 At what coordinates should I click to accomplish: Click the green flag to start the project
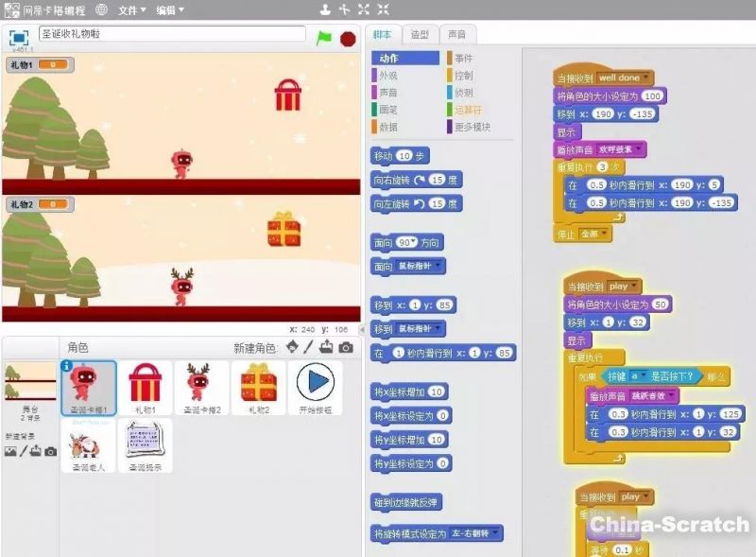(x=324, y=38)
